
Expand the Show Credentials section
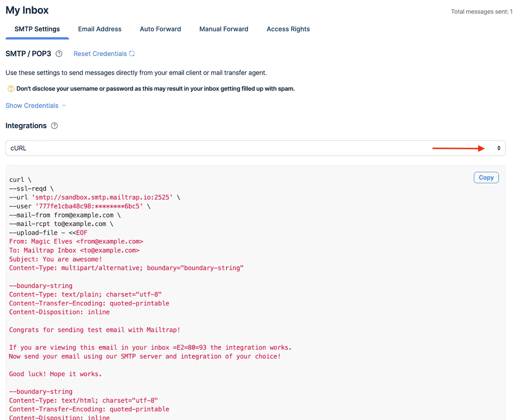click(35, 106)
